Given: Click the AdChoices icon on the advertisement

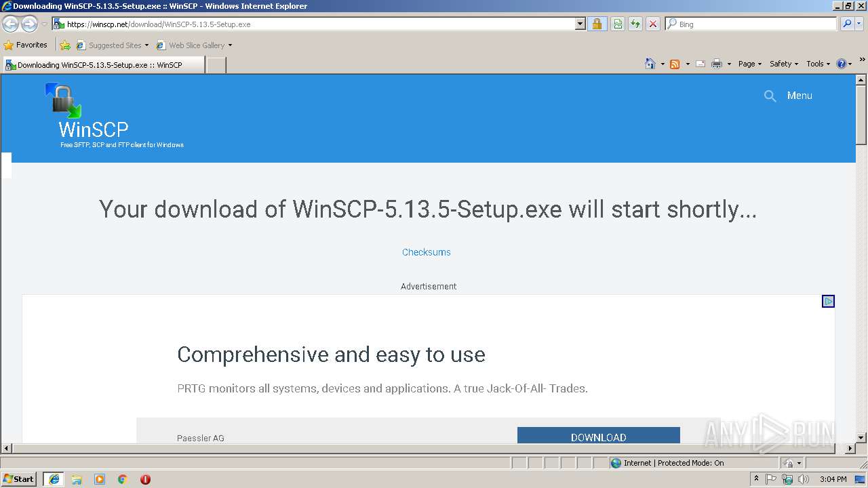Looking at the screenshot, I should click(828, 302).
